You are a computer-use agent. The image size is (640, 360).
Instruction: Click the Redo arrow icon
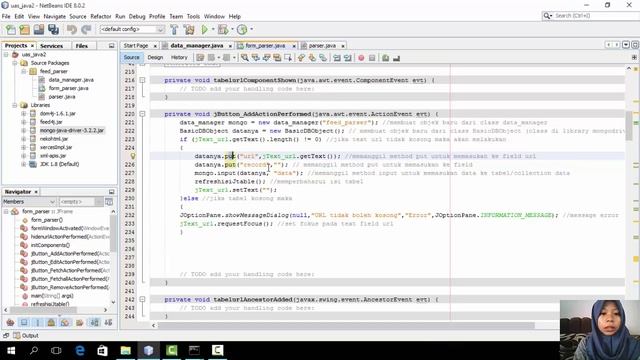pyautogui.click(x=86, y=29)
